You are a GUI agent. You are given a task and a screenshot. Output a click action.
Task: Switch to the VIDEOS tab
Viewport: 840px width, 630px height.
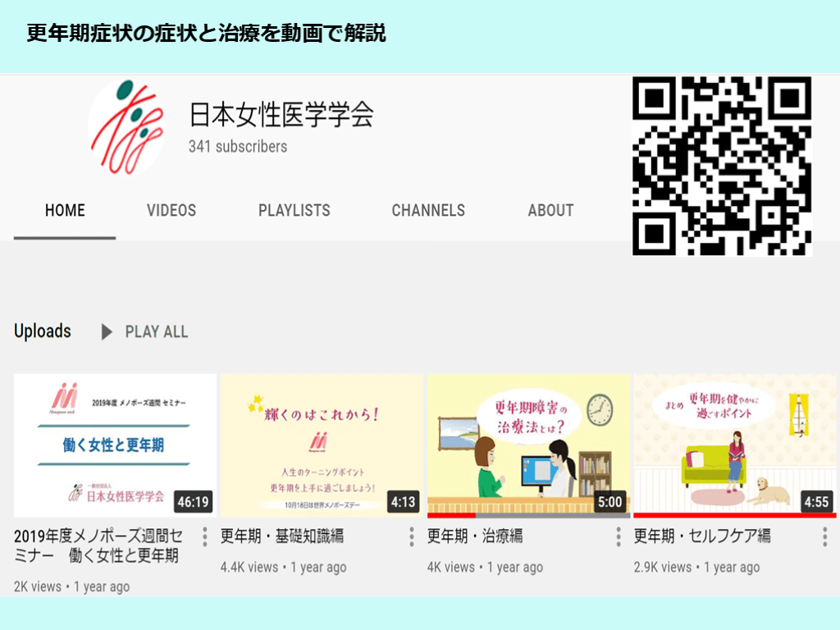[171, 211]
